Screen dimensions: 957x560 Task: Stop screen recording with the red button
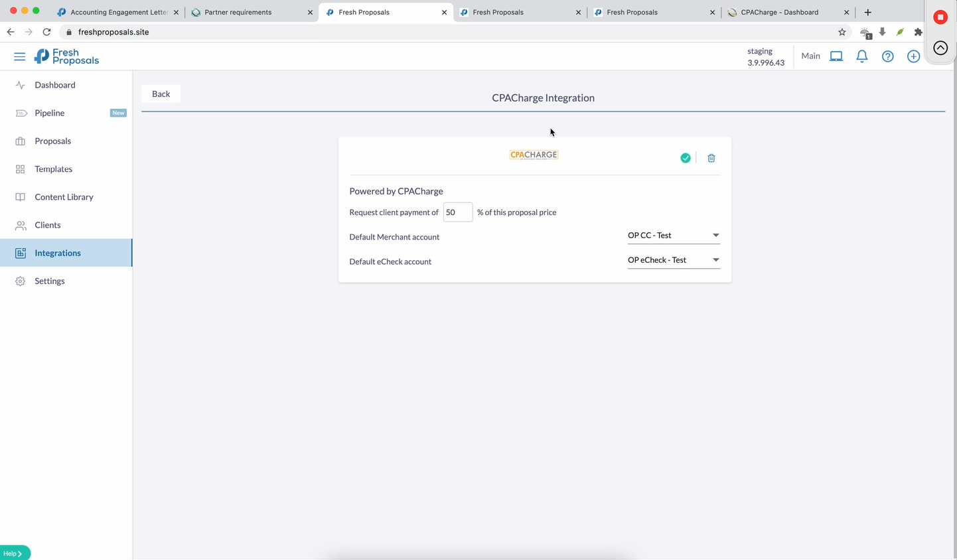(940, 17)
